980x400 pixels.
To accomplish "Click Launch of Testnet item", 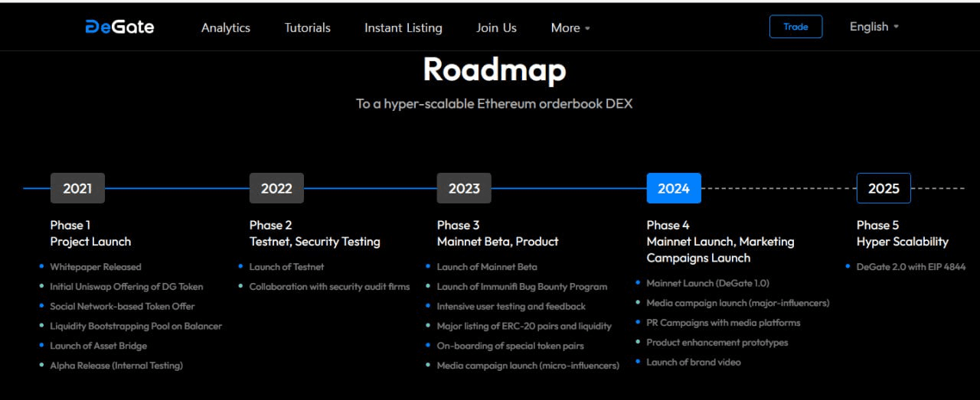I will click(287, 267).
